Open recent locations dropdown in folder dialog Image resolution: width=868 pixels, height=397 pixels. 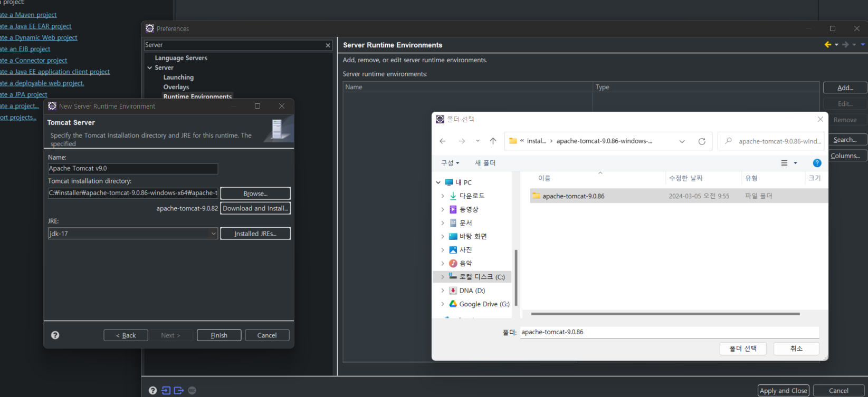coord(478,141)
